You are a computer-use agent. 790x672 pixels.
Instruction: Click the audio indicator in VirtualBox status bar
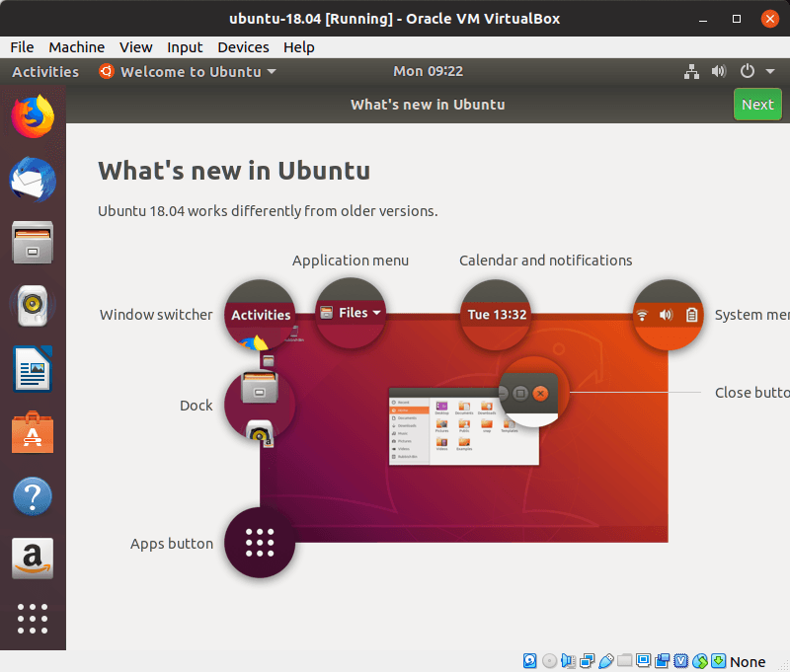[x=568, y=661]
